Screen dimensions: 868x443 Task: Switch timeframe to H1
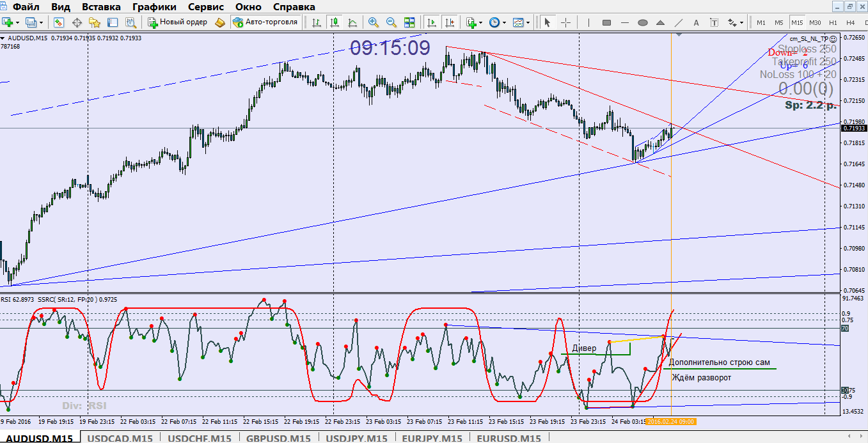(833, 22)
